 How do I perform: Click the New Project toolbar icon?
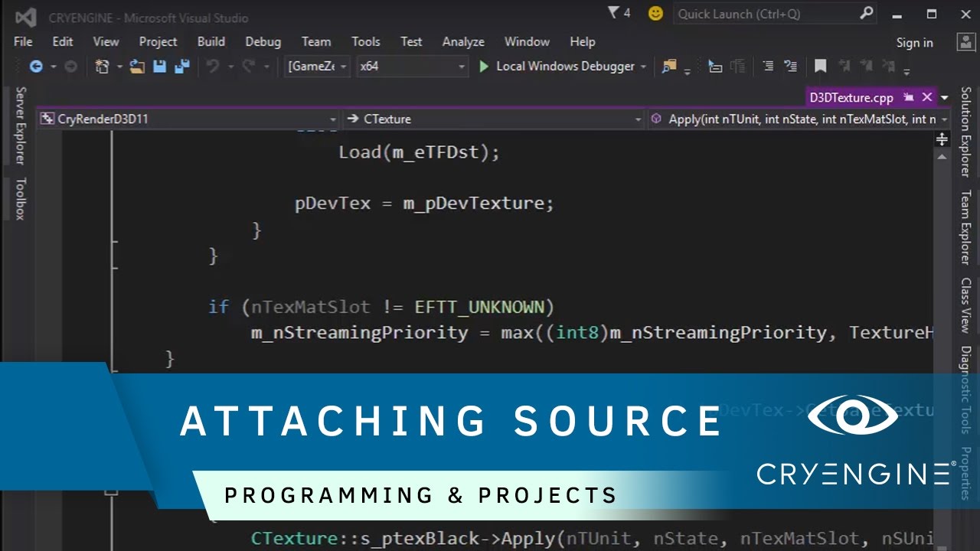coord(102,67)
